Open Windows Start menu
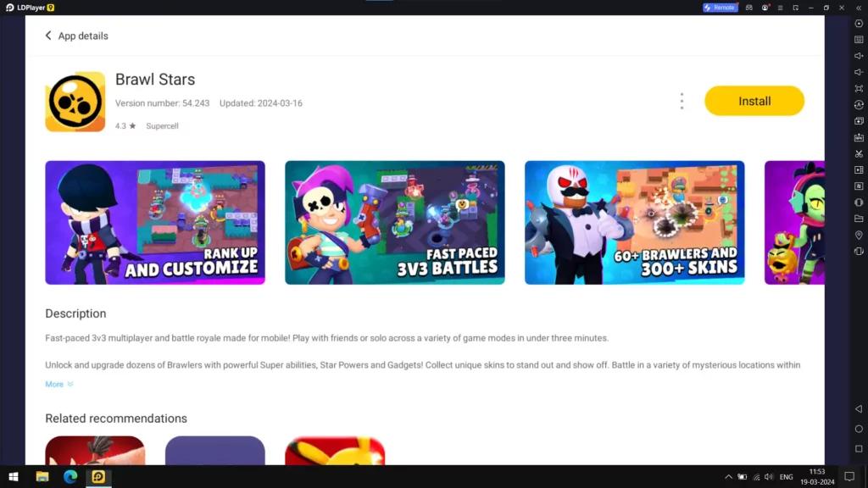 (x=14, y=476)
